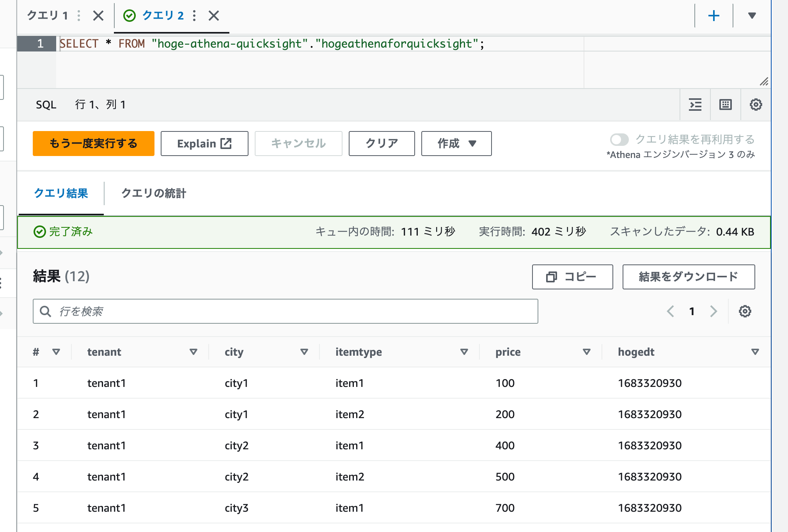The height and width of the screenshot is (532, 788).
Task: Open the tab overflow dropdown arrow
Action: (x=751, y=16)
